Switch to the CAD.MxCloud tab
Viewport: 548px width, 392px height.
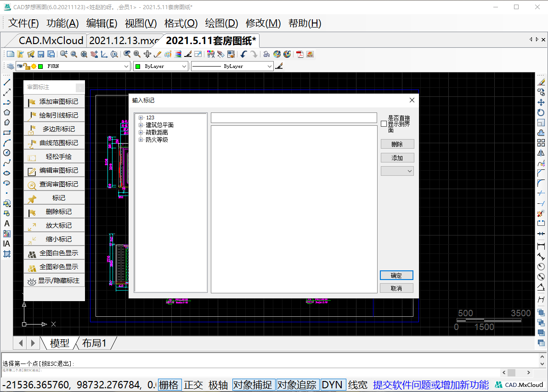tap(51, 40)
